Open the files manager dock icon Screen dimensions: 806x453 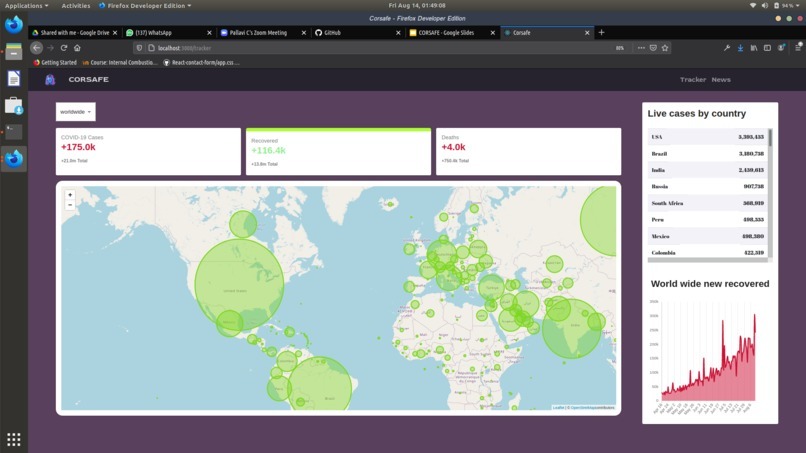[14, 51]
